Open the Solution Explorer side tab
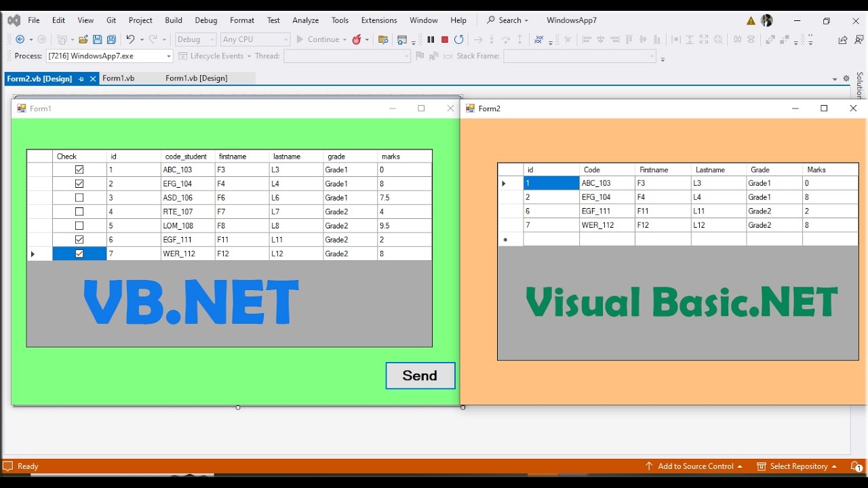Viewport: 868px width, 488px height. 860,85
